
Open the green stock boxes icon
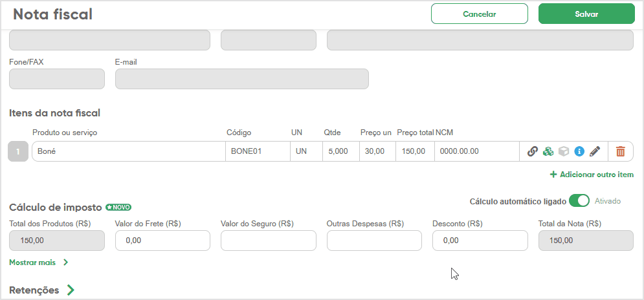click(548, 151)
